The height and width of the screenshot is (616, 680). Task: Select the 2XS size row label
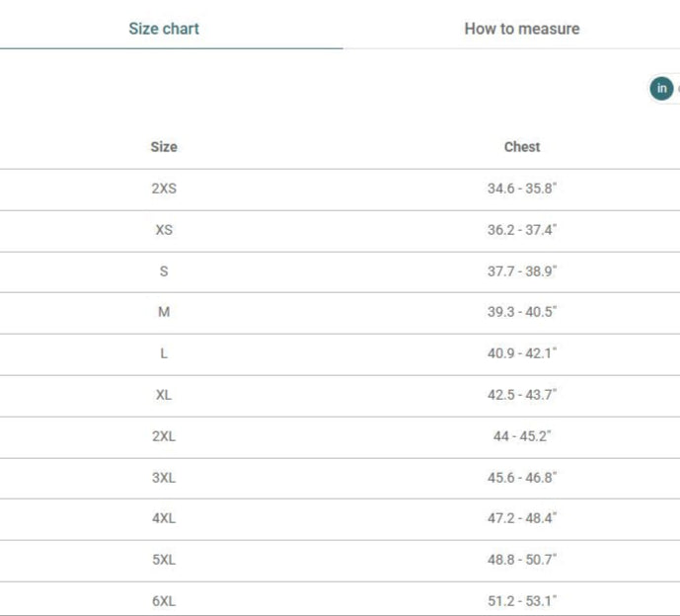164,189
